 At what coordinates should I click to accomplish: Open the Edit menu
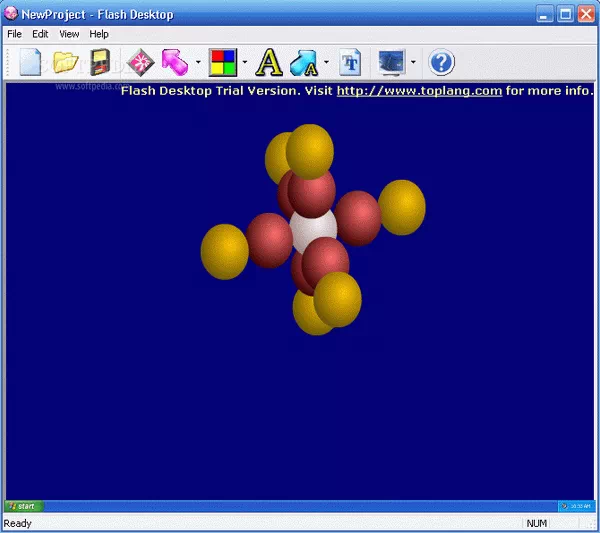click(x=40, y=34)
